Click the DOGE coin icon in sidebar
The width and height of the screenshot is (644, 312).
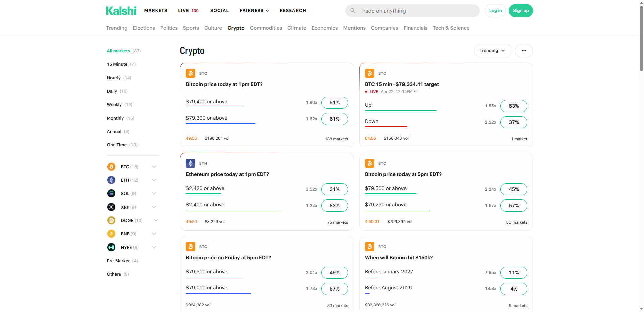tap(111, 220)
